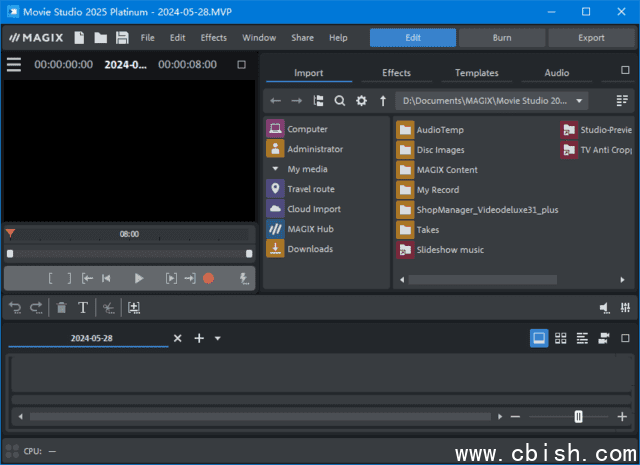Open the media browser settings gear

[361, 101]
